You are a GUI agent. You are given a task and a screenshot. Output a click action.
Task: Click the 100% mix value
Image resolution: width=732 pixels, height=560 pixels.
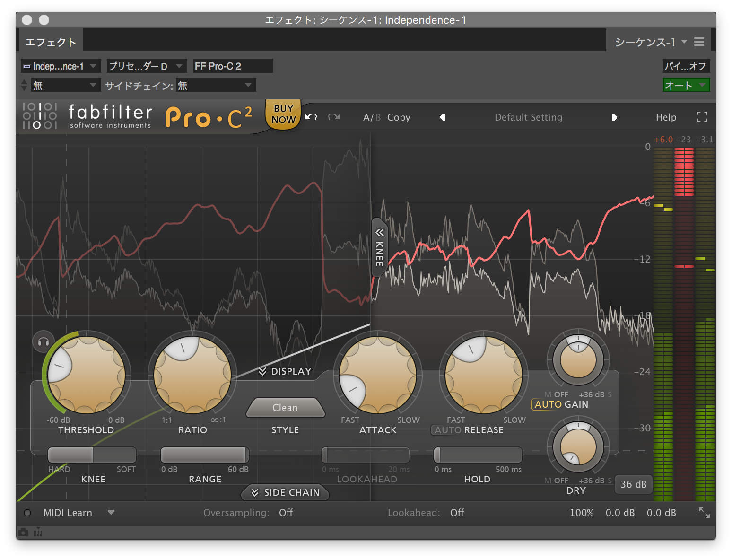[582, 513]
